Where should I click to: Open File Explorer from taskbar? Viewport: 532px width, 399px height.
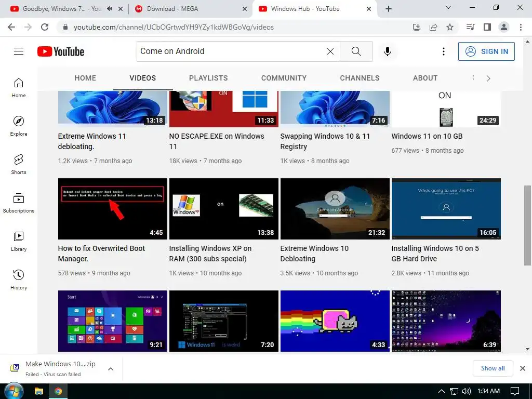point(39,391)
